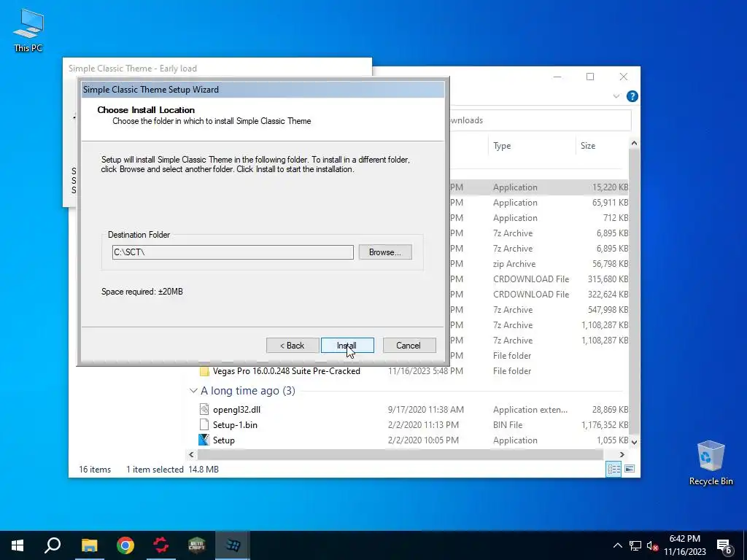Screen dimensions: 747x560
Task: Select the Setup-1.bin file
Action: tap(235, 425)
